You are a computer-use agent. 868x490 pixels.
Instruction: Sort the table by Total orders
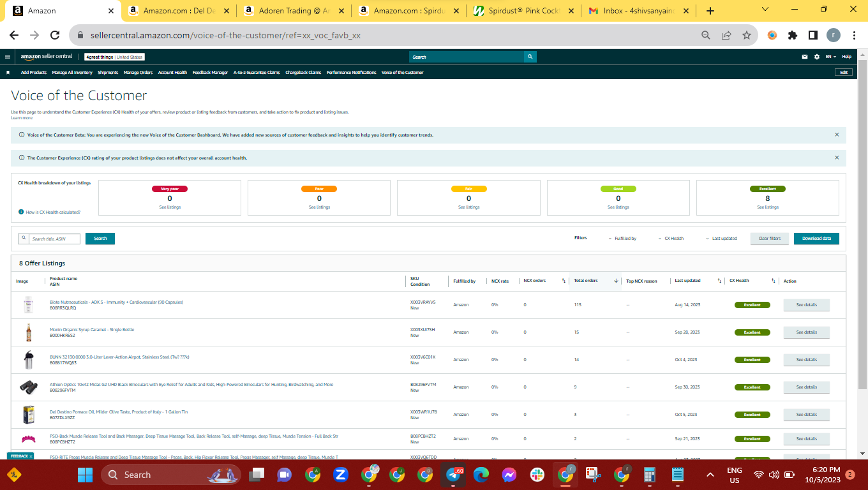pos(616,281)
